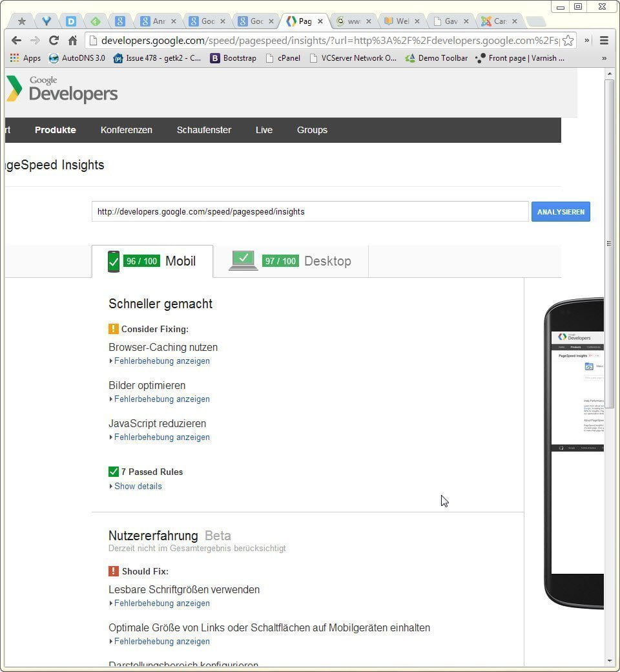
Task: Click the 'Schneller gemacht' heading
Action: pyautogui.click(x=161, y=304)
